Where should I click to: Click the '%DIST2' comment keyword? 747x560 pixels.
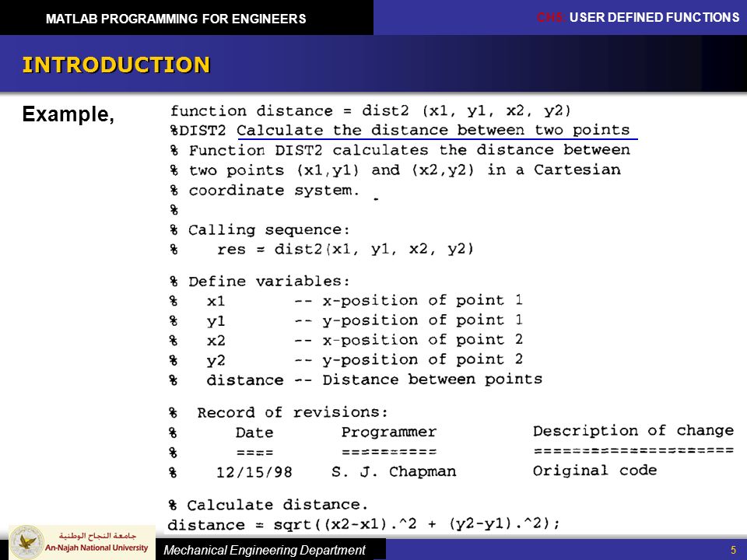pyautogui.click(x=198, y=131)
